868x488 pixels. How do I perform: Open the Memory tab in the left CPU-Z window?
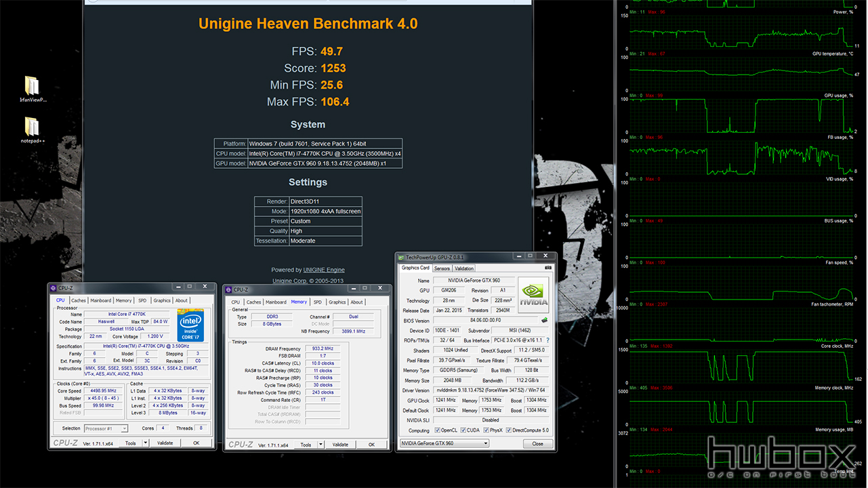(123, 300)
